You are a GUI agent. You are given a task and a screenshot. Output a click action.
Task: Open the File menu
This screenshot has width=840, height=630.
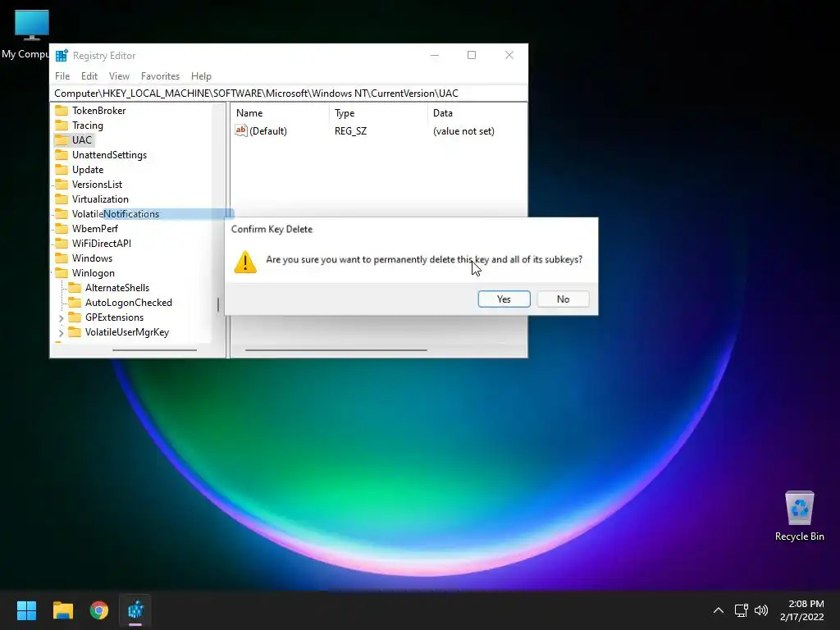[62, 76]
